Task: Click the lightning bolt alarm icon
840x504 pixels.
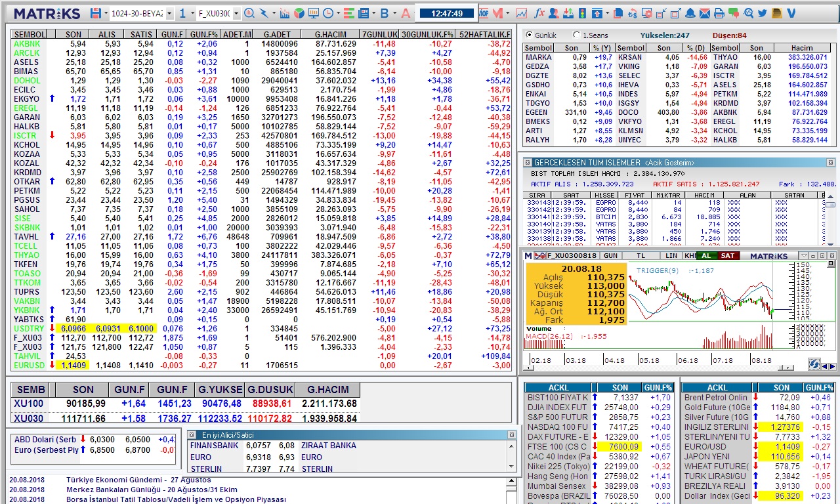Action: [264, 13]
